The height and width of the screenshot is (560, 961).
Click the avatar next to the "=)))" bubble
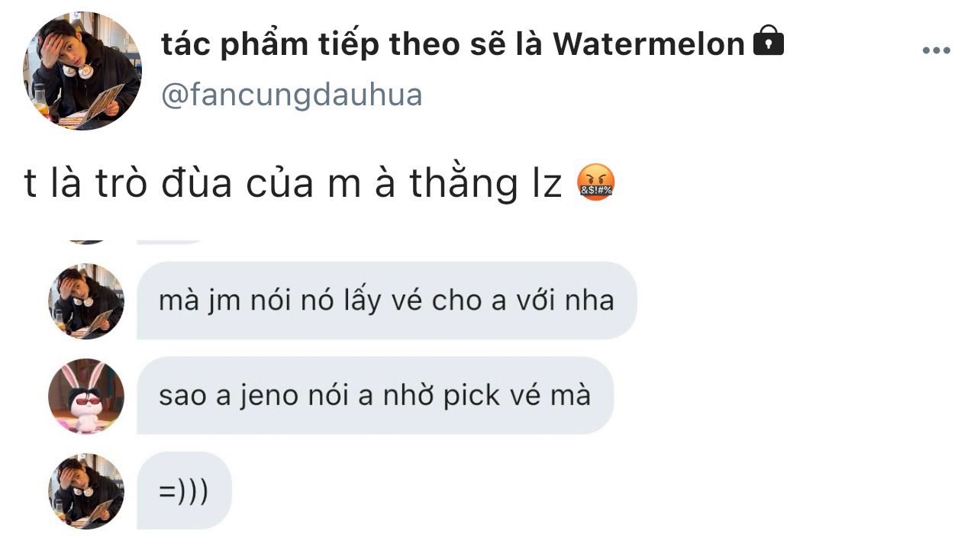coord(86,491)
